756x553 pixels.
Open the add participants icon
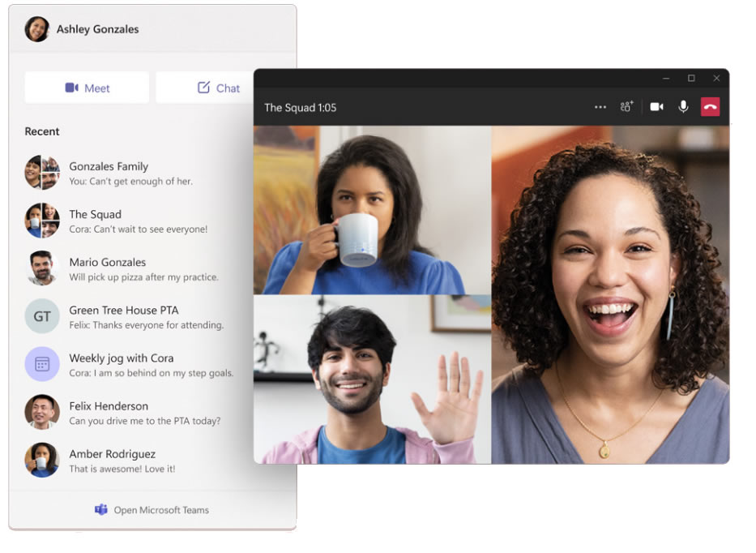tap(626, 107)
